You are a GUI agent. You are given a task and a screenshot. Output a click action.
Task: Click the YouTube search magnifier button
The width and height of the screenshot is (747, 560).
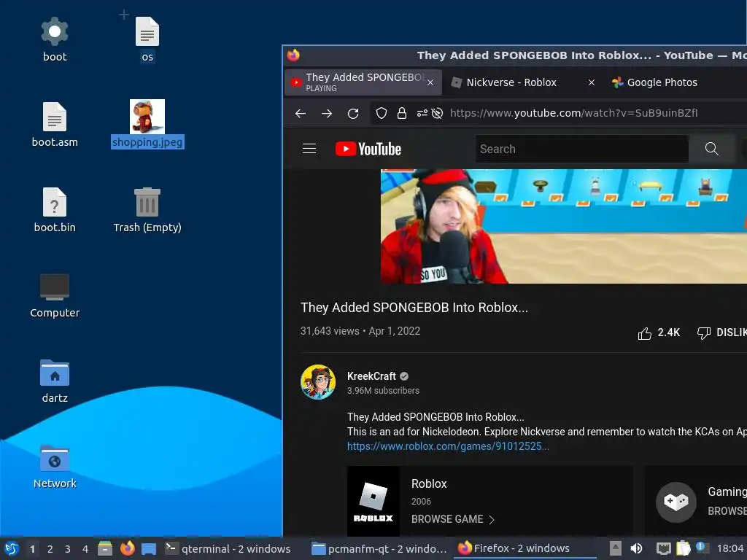[711, 149]
